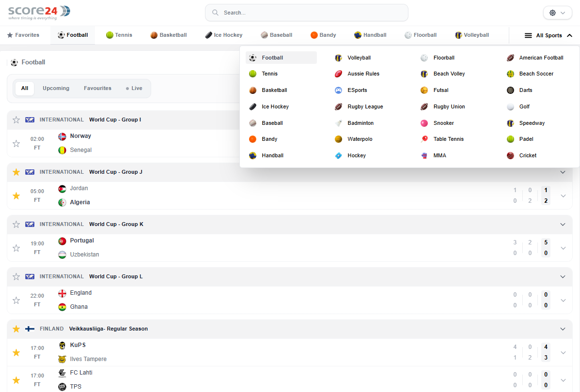Screen dimensions: 580x392
Task: Expand KuPS vs Ilves Tampere match details
Action: 563,352
